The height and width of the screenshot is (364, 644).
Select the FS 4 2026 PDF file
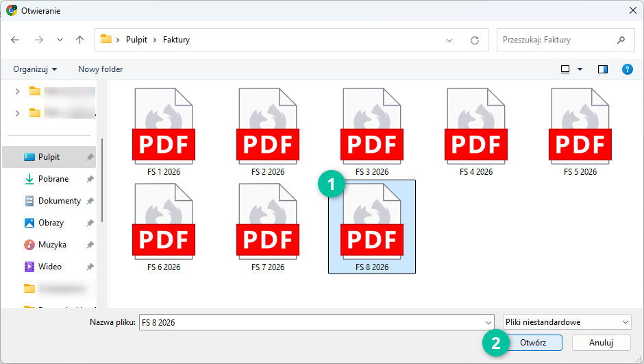click(476, 132)
